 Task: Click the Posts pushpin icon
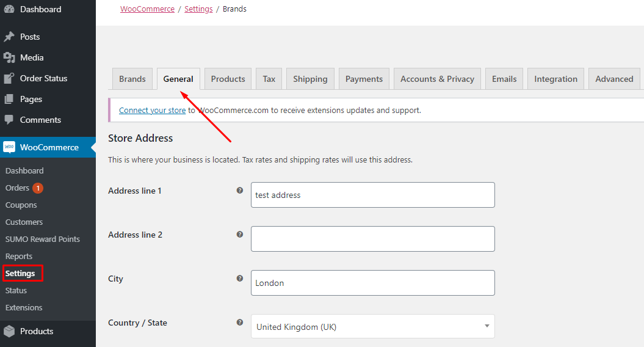click(9, 37)
